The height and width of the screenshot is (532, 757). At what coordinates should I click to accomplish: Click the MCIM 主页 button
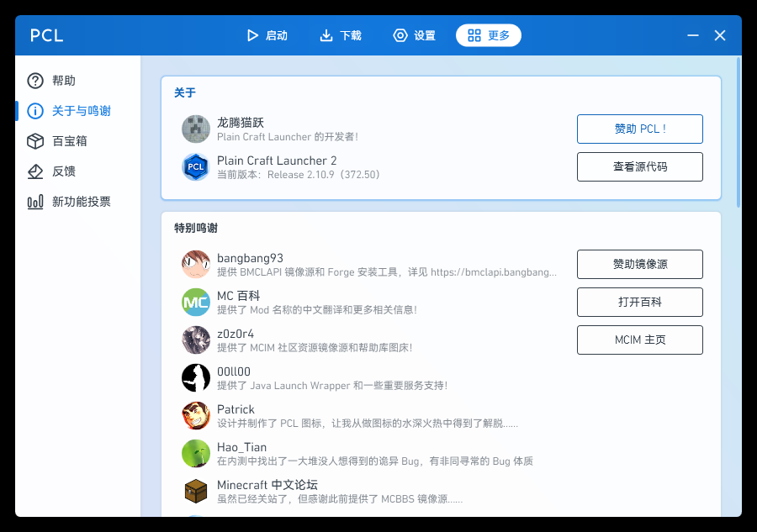[640, 340]
